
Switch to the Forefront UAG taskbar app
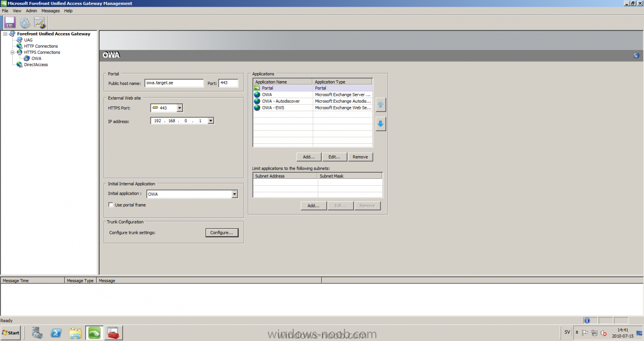94,333
